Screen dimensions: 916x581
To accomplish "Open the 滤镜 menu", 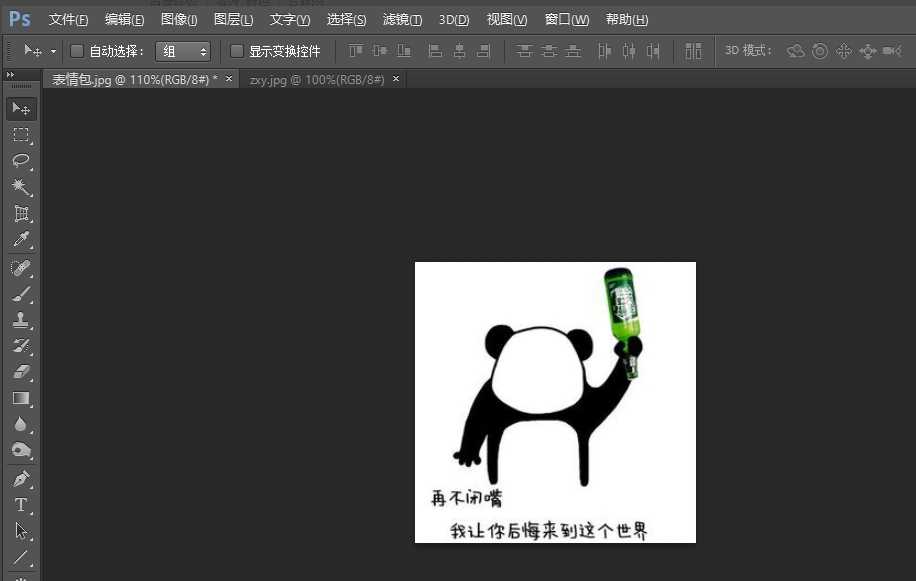I will [402, 19].
